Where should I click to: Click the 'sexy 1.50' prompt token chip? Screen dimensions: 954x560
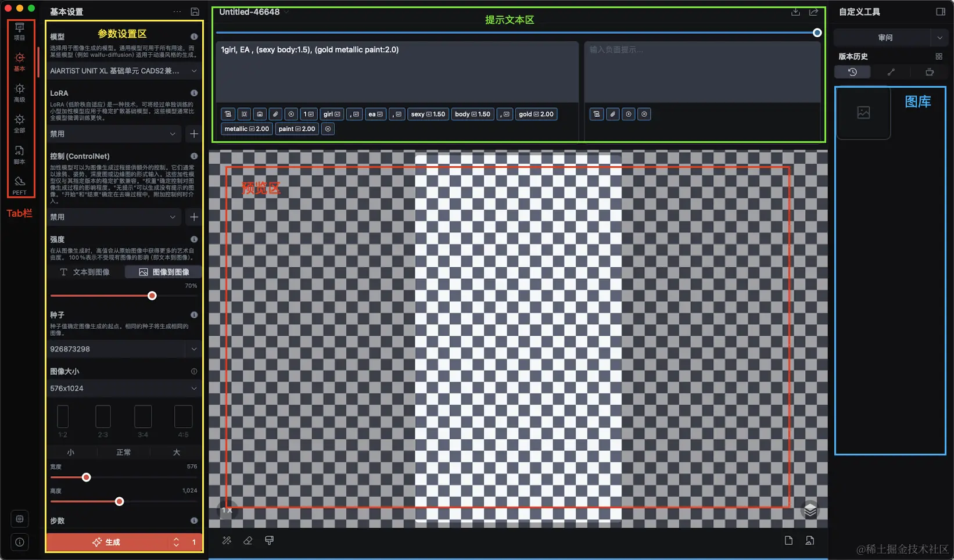[428, 114]
